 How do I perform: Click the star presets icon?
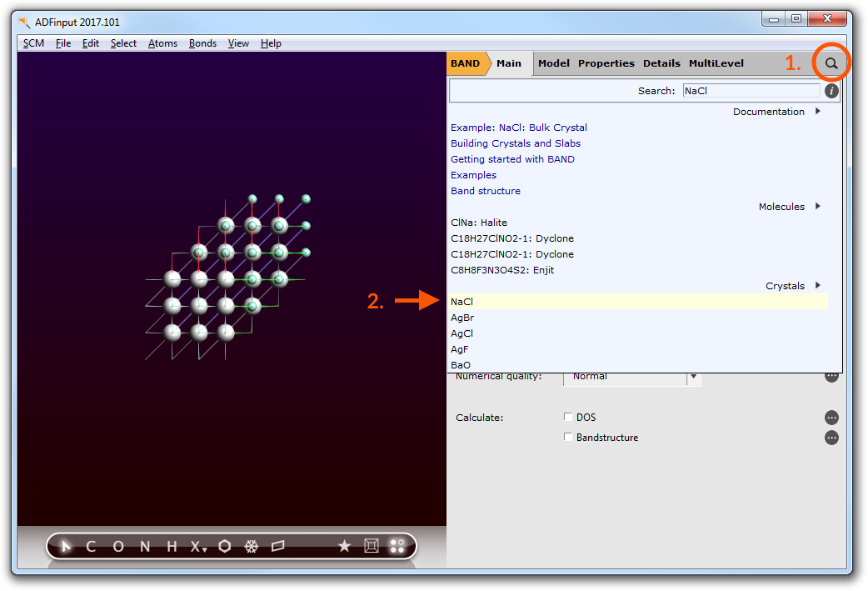pos(344,547)
